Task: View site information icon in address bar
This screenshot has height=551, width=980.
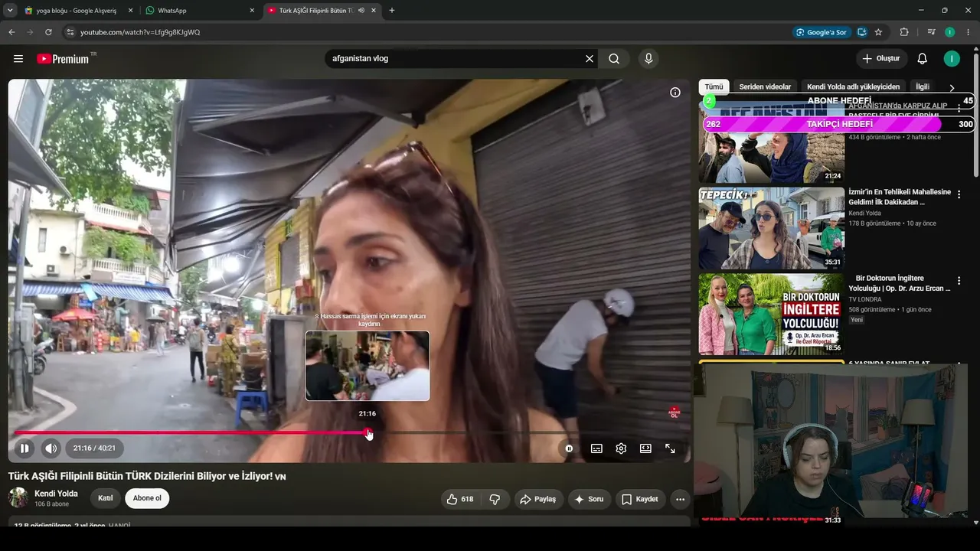Action: click(x=70, y=32)
